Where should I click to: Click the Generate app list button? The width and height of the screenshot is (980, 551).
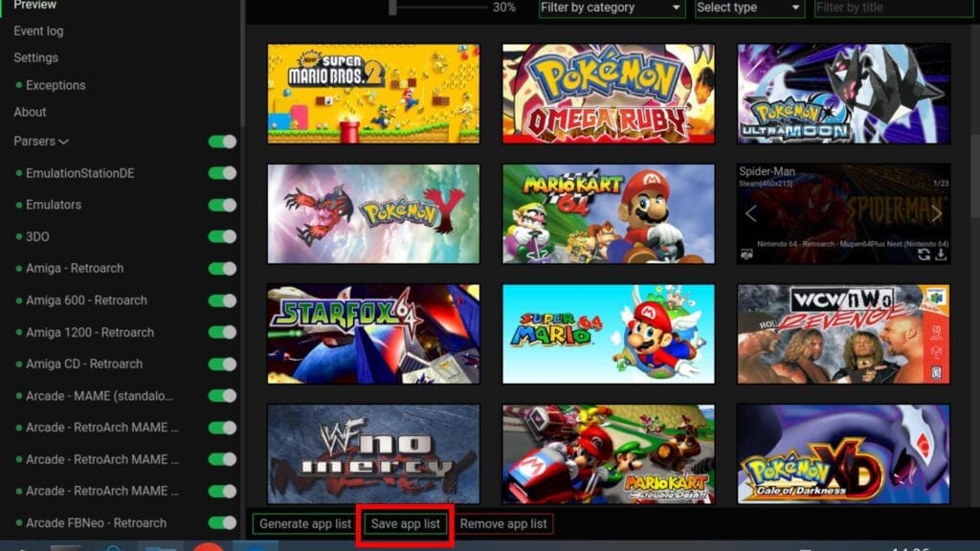(x=305, y=524)
